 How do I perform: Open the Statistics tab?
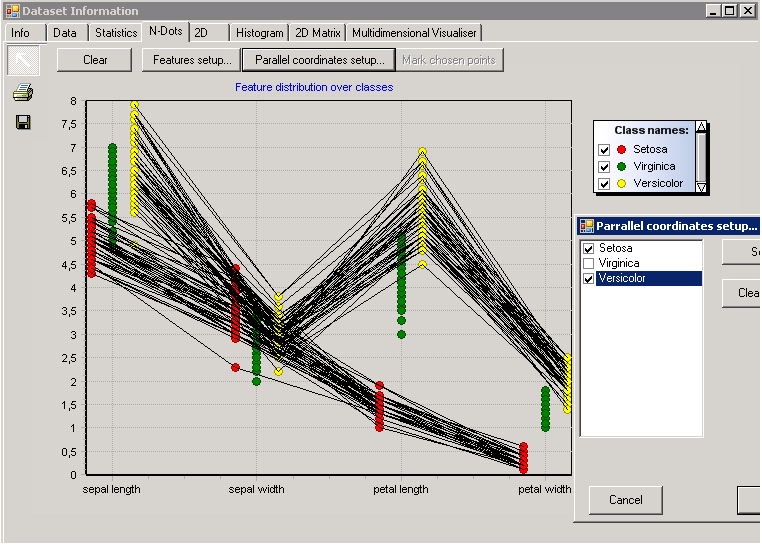pos(116,33)
